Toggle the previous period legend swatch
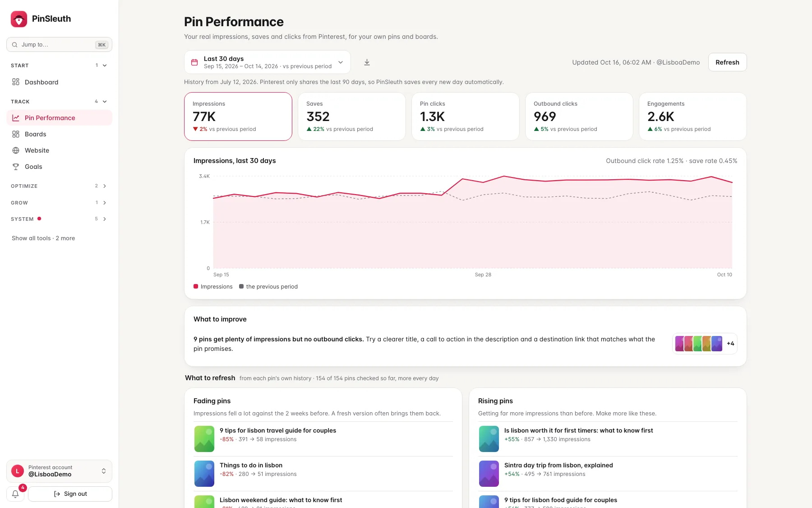Viewport: 812px width, 508px height. pyautogui.click(x=241, y=286)
